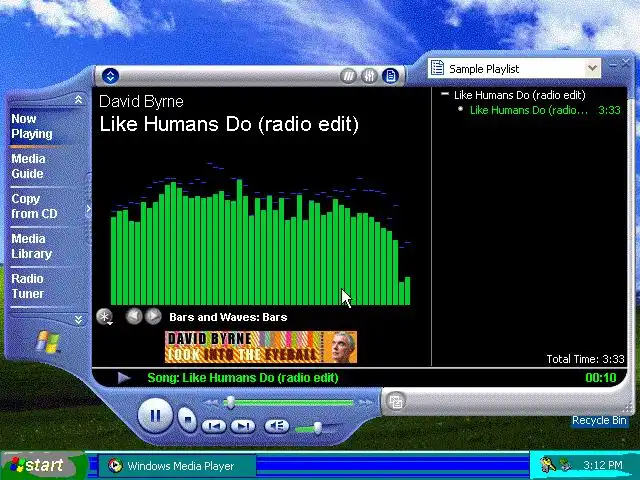The width and height of the screenshot is (640, 480).
Task: Click the rewind arrows beside seek bar
Action: (211, 402)
